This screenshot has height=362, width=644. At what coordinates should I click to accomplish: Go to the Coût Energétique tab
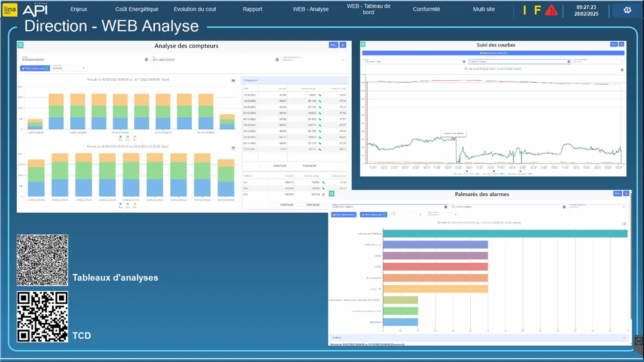tap(137, 9)
